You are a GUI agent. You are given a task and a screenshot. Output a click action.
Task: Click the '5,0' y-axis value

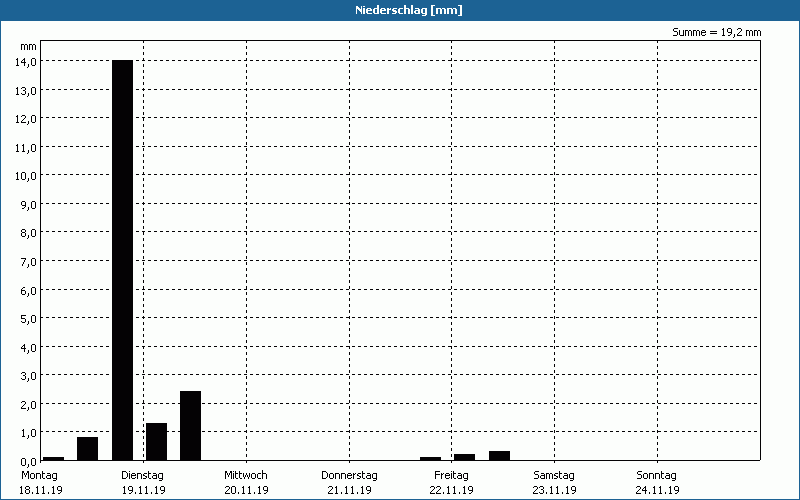tap(30, 319)
